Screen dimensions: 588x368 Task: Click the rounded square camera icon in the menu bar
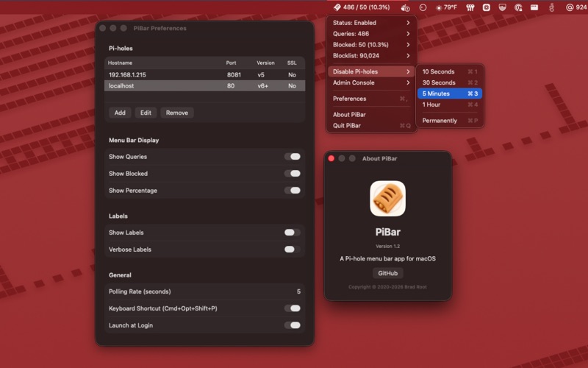point(487,7)
